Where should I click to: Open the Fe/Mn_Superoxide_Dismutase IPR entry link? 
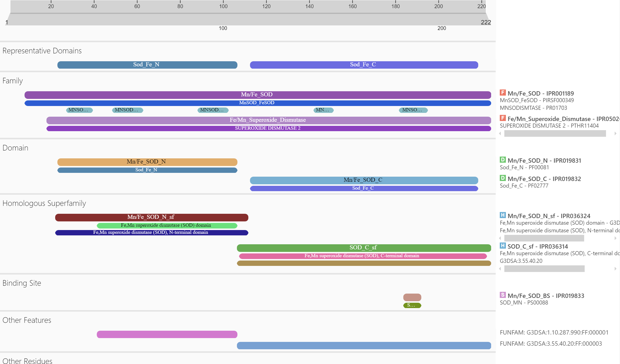564,119
